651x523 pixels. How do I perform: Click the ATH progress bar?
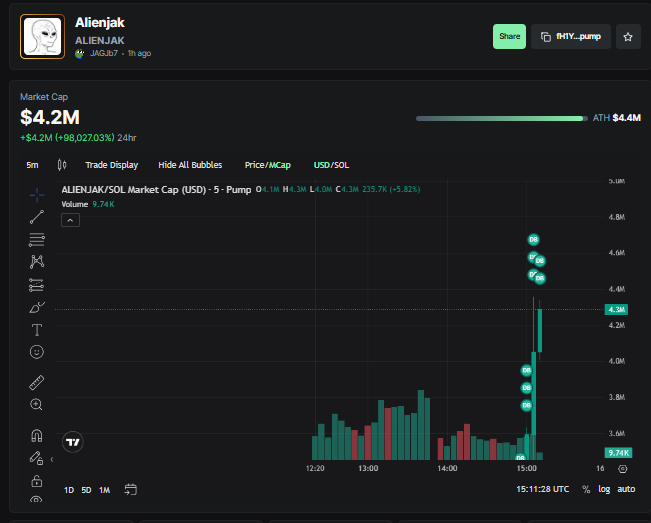click(x=502, y=118)
